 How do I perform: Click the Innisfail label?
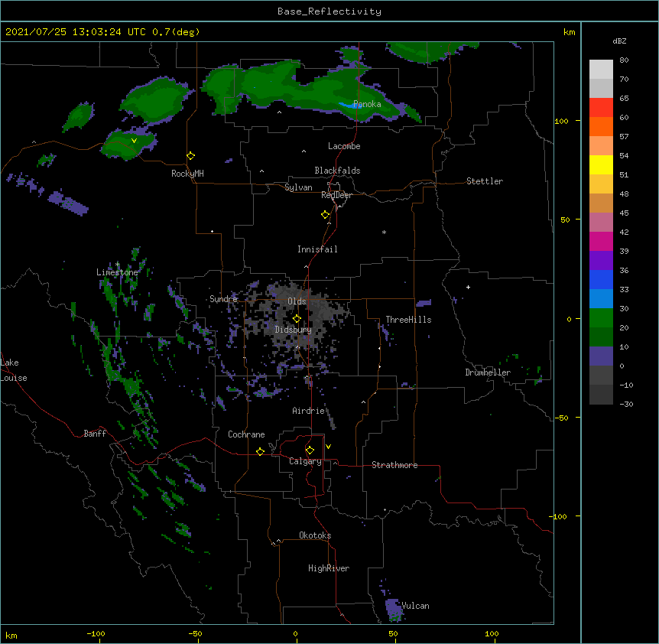coord(317,249)
